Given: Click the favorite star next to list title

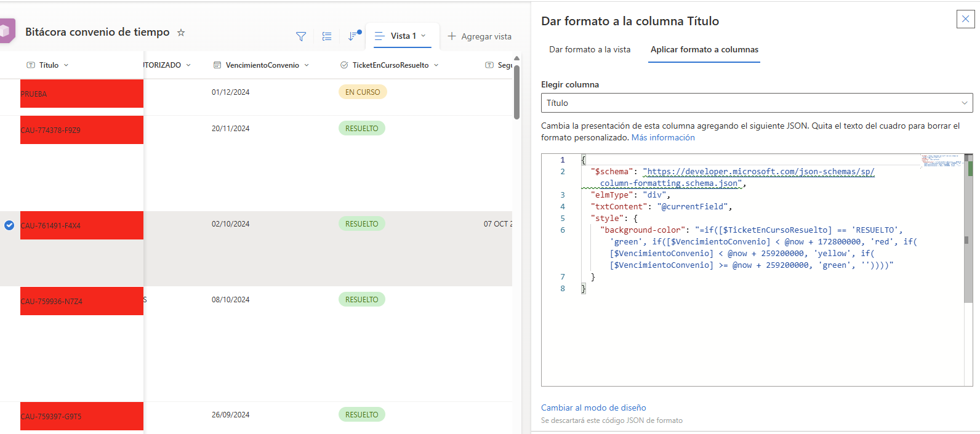Looking at the screenshot, I should click(x=181, y=33).
